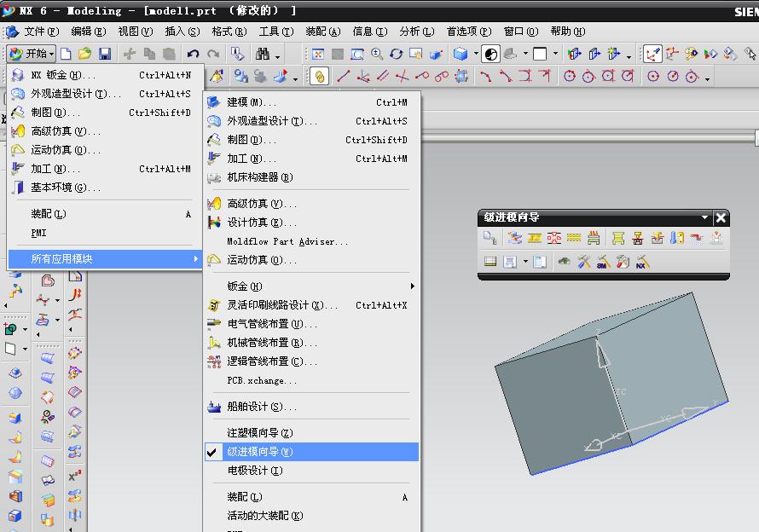The height and width of the screenshot is (532, 759).
Task: Choose 船舶设计 module
Action: pos(311,407)
